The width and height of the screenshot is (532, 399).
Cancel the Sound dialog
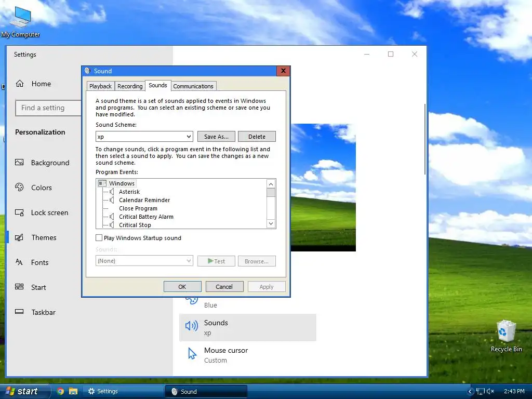(x=224, y=287)
